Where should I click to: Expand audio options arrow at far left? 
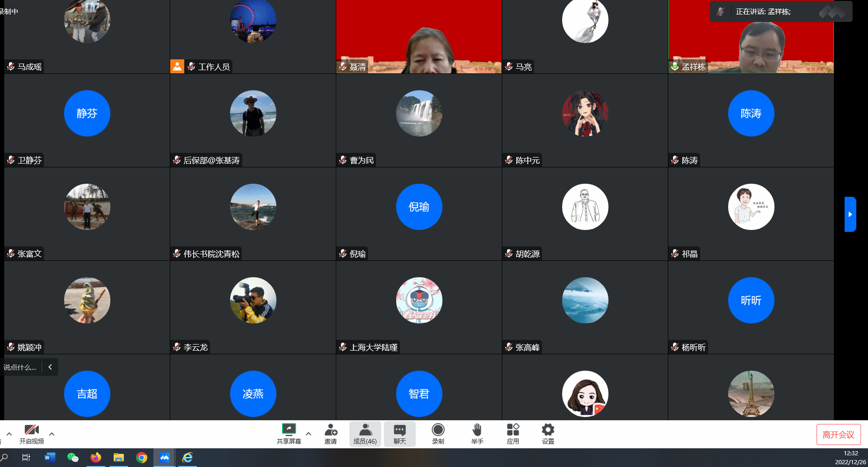(9, 434)
